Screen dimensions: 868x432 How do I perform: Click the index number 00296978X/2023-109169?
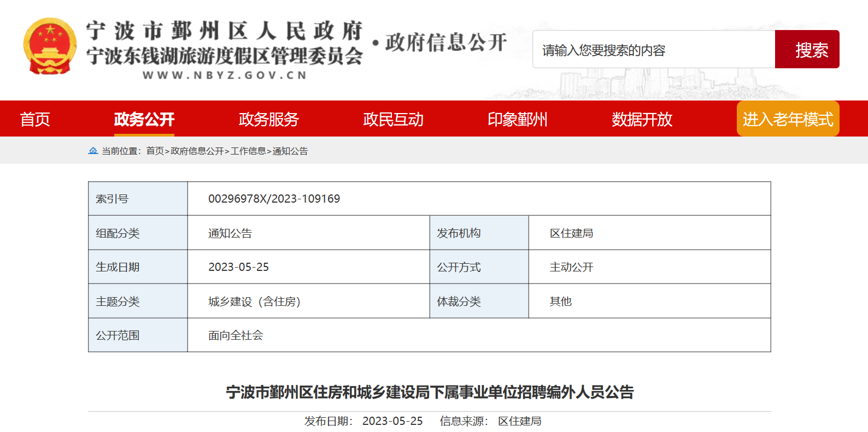click(x=274, y=199)
